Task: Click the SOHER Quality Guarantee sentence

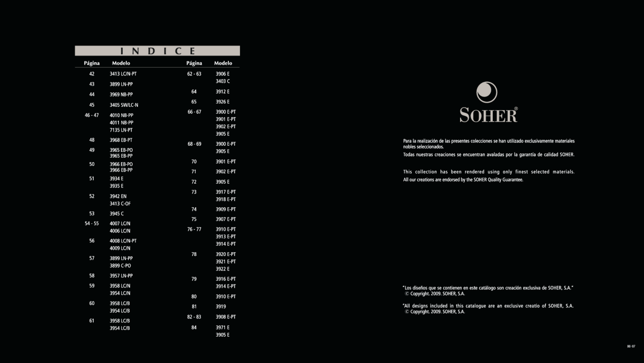Action: [463, 180]
